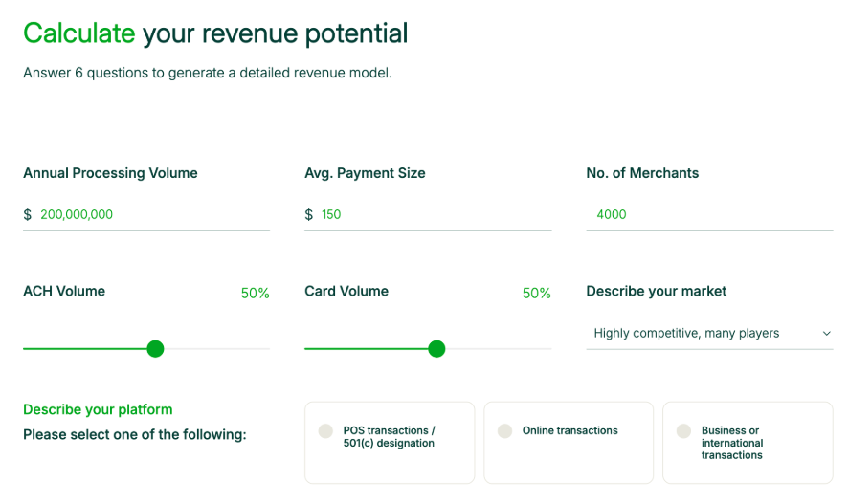Click the Annual Processing Volume label
Viewport: 849px width, 504px height.
(110, 173)
